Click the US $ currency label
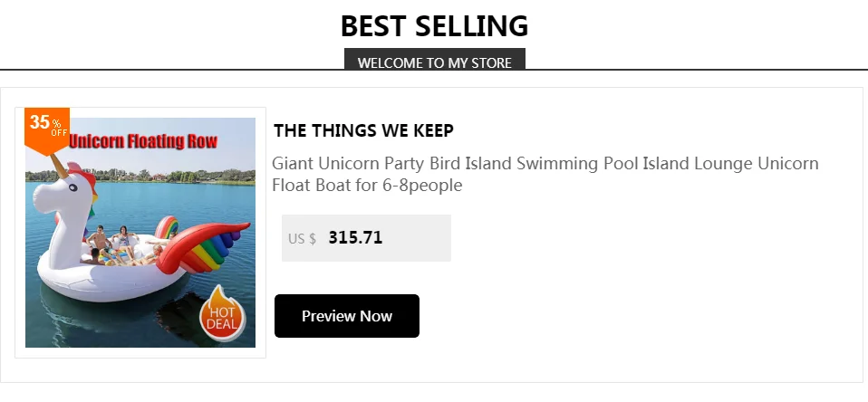 pos(302,239)
